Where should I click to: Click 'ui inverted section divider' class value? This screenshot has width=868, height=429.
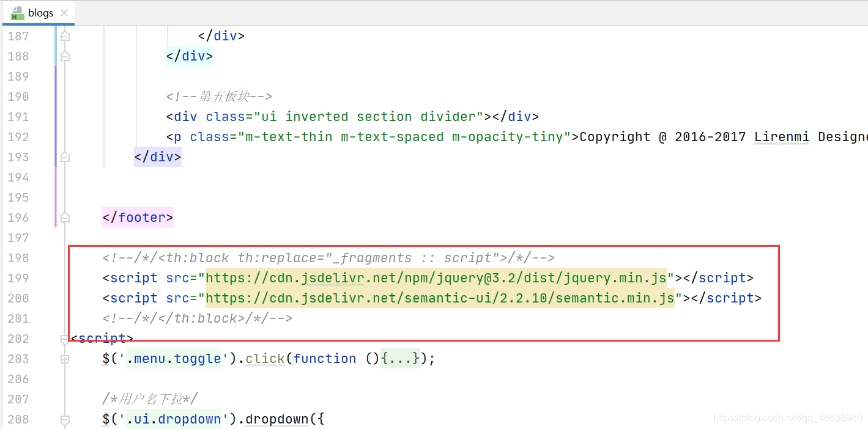pyautogui.click(x=369, y=117)
